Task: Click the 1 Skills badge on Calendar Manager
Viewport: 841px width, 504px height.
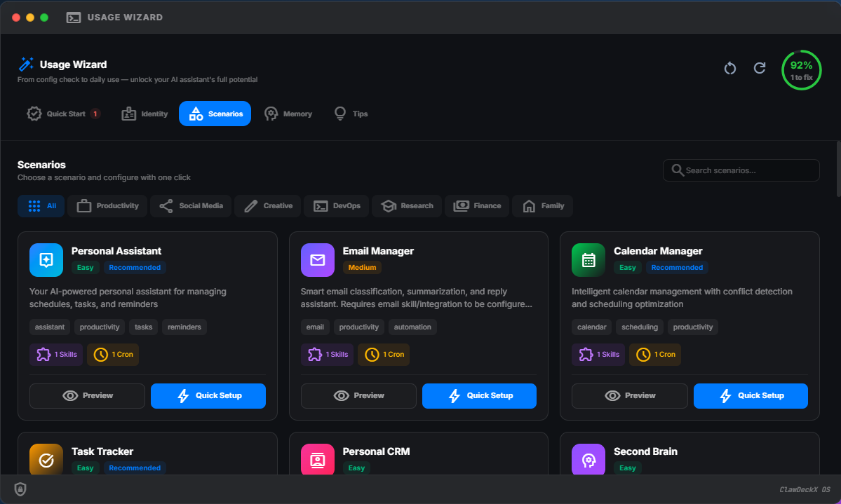Action: pos(598,355)
